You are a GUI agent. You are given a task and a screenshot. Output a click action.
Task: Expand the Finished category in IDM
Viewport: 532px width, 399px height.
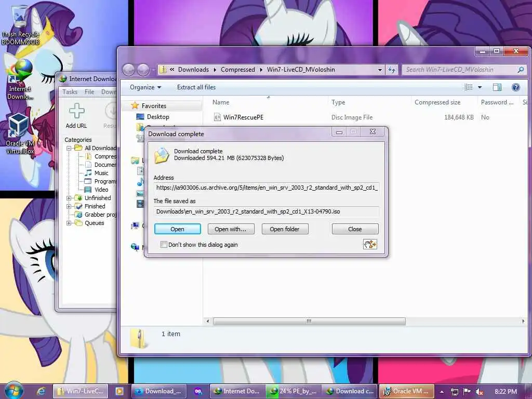69,206
